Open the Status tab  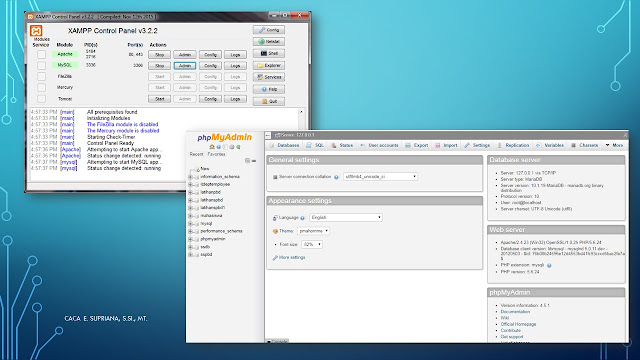[x=342, y=145]
